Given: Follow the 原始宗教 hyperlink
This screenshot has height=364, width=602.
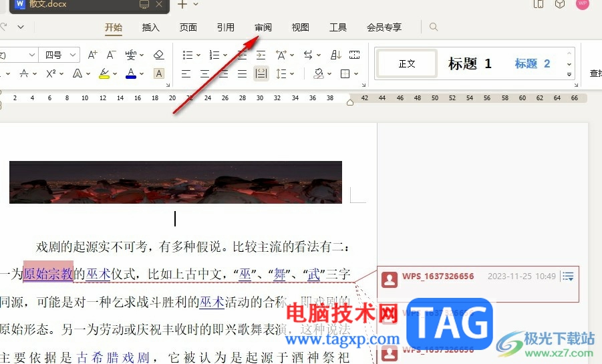Looking at the screenshot, I should tap(48, 274).
